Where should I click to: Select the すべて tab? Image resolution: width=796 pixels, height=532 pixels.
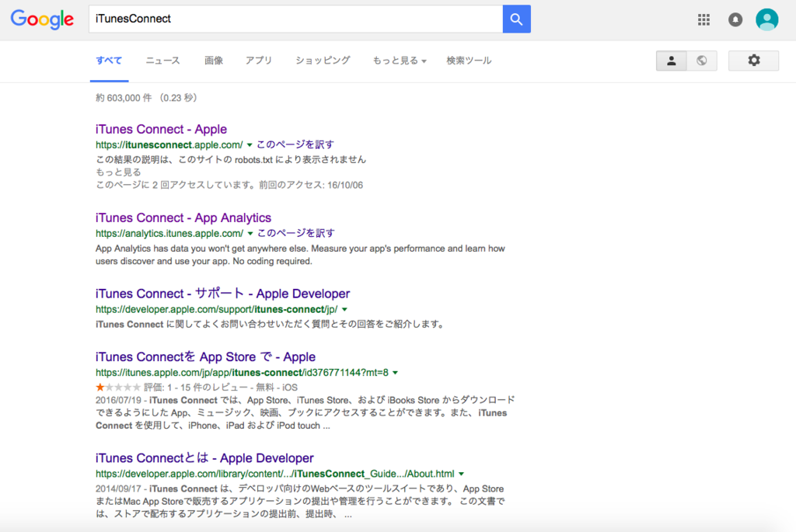pyautogui.click(x=109, y=61)
